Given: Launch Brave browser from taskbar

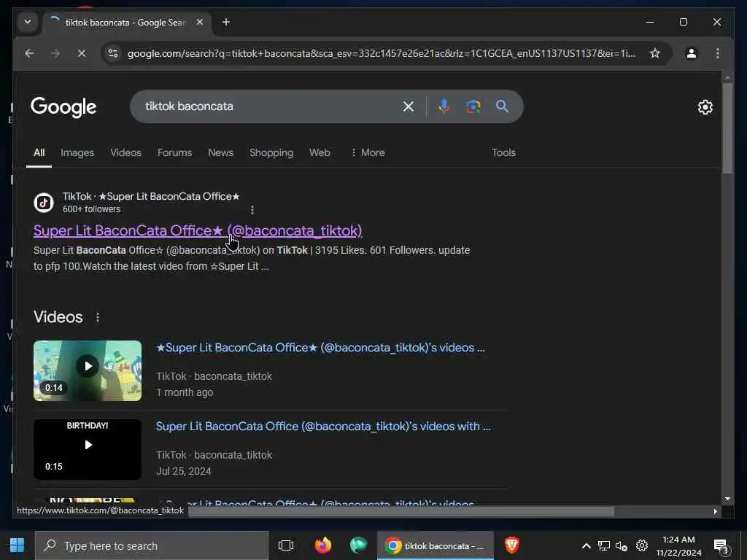Looking at the screenshot, I should (511, 545).
